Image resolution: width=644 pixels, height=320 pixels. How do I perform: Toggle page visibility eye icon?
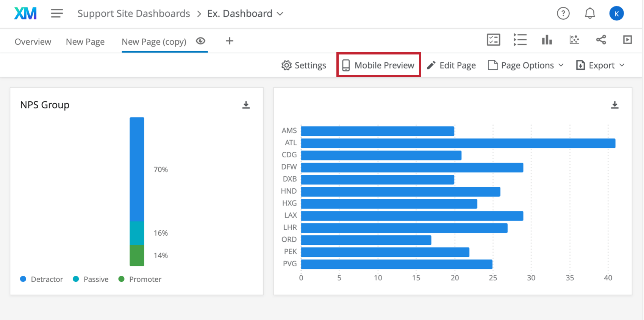point(201,41)
